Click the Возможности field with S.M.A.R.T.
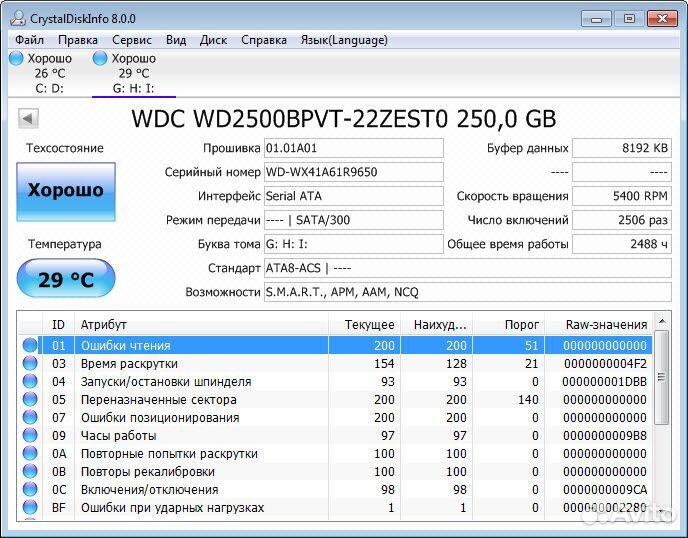The image size is (688, 538). click(468, 292)
